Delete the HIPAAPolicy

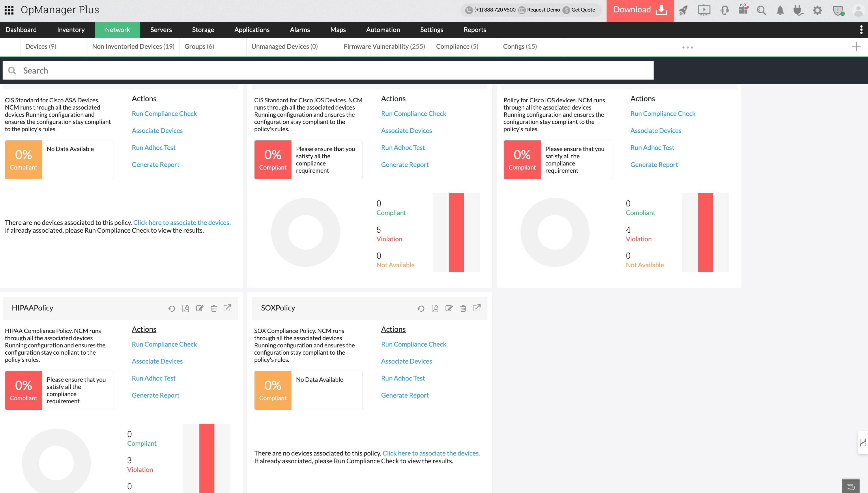[214, 308]
